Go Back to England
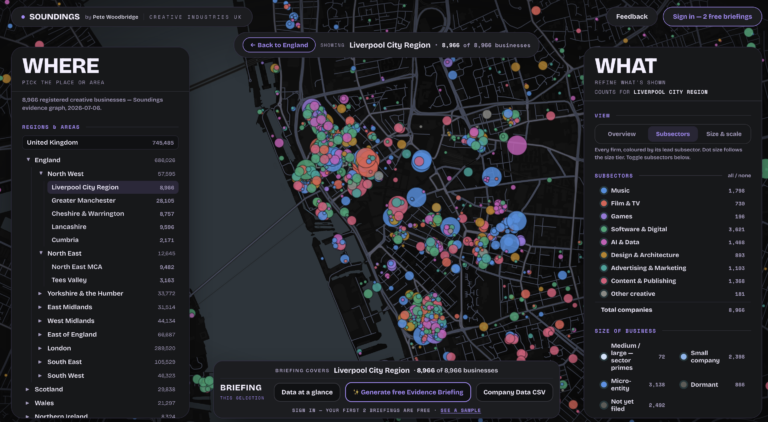The image size is (768, 422). (x=279, y=45)
